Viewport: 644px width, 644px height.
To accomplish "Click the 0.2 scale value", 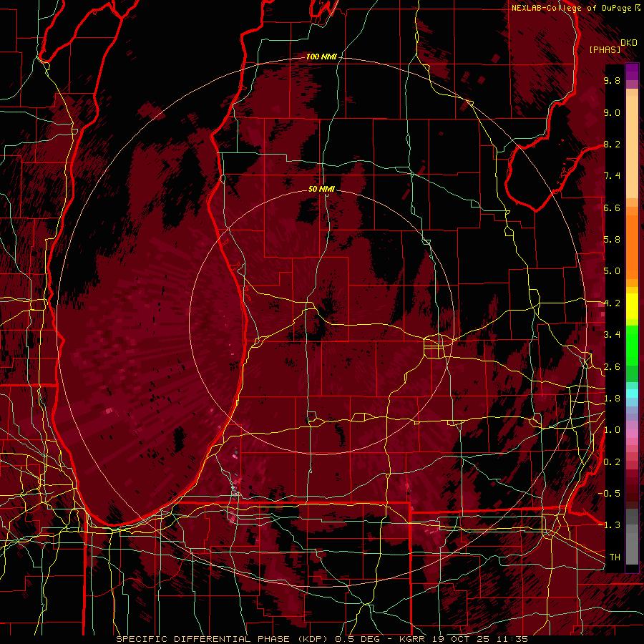I will pyautogui.click(x=612, y=462).
